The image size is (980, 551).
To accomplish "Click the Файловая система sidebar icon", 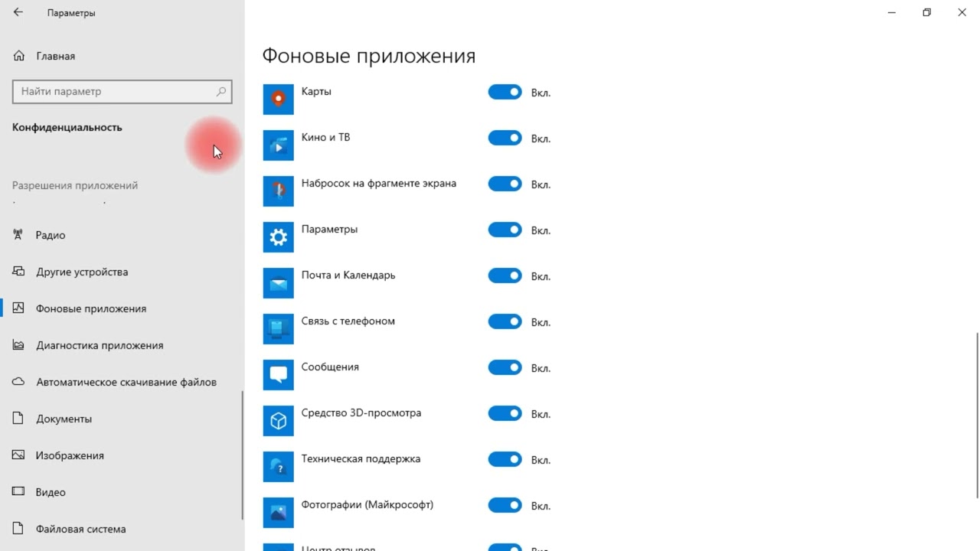I will click(19, 529).
